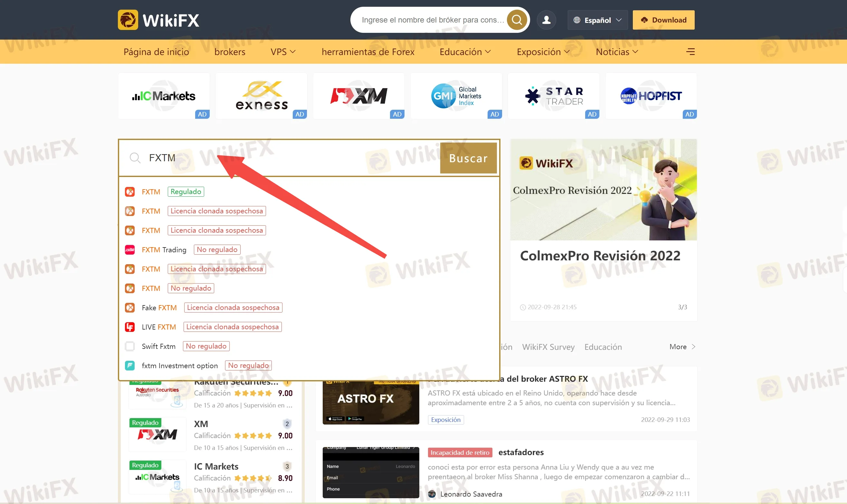The height and width of the screenshot is (504, 847).
Task: Click the IC Markets star rating
Action: pos(253,478)
